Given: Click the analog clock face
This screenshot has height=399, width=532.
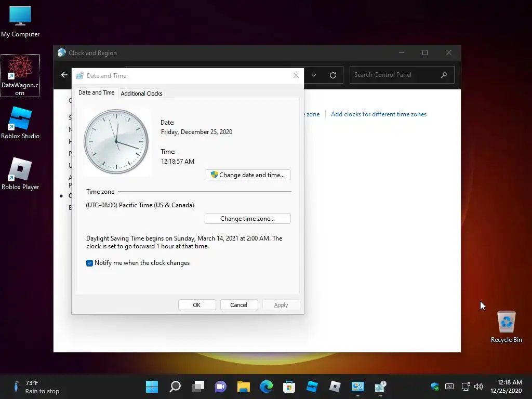Looking at the screenshot, I should 116,141.
